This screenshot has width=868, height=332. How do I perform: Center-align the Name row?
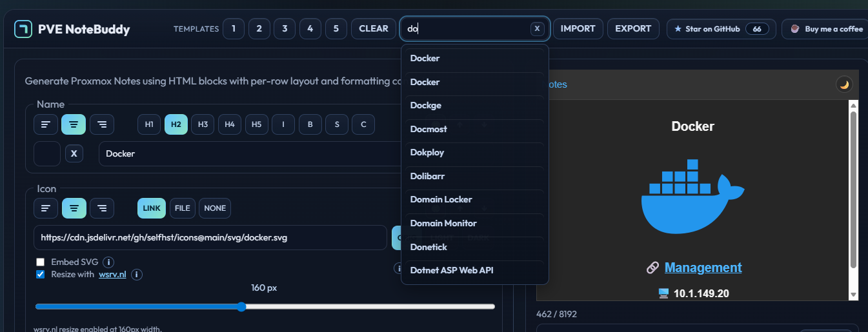pyautogui.click(x=74, y=124)
